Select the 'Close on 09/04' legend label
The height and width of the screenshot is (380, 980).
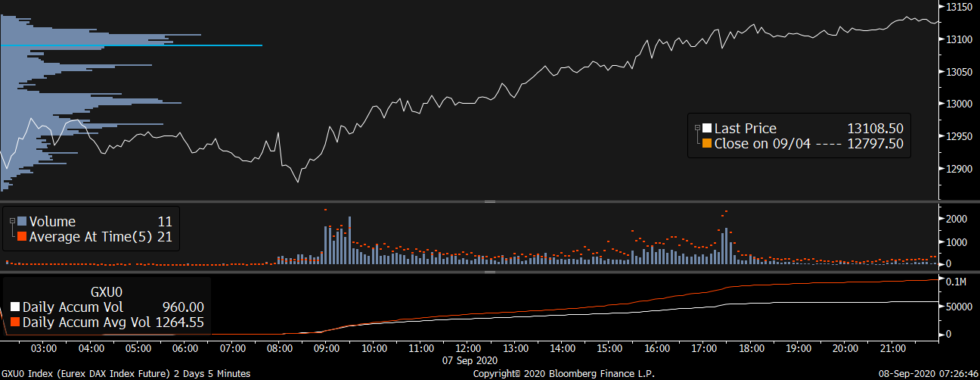click(762, 143)
